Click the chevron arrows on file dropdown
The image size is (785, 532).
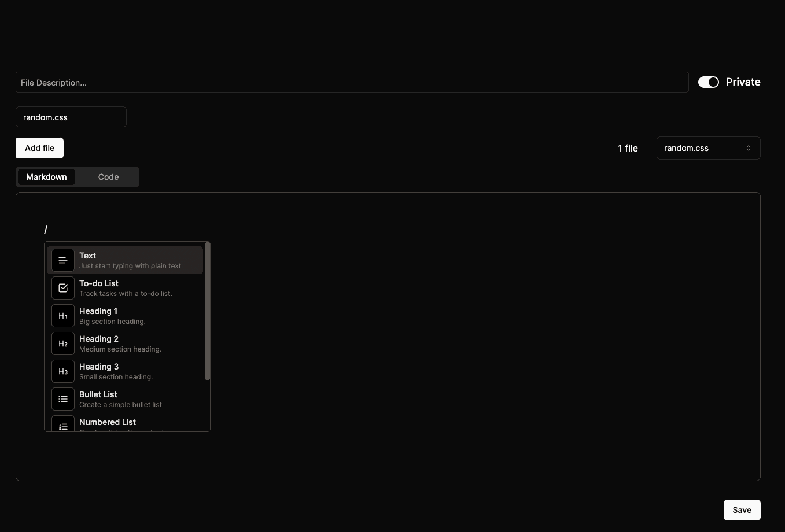coord(748,148)
